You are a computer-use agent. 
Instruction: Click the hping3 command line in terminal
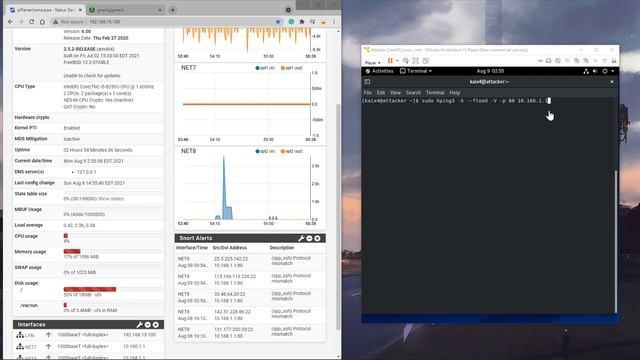(456, 100)
